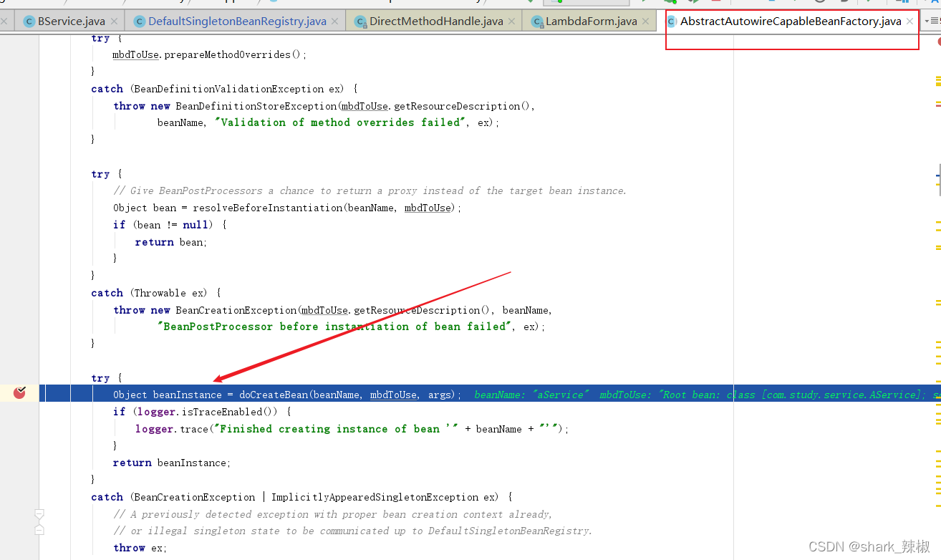Switch to the BService.java tab
Image resolution: width=941 pixels, height=560 pixels.
tap(71, 21)
